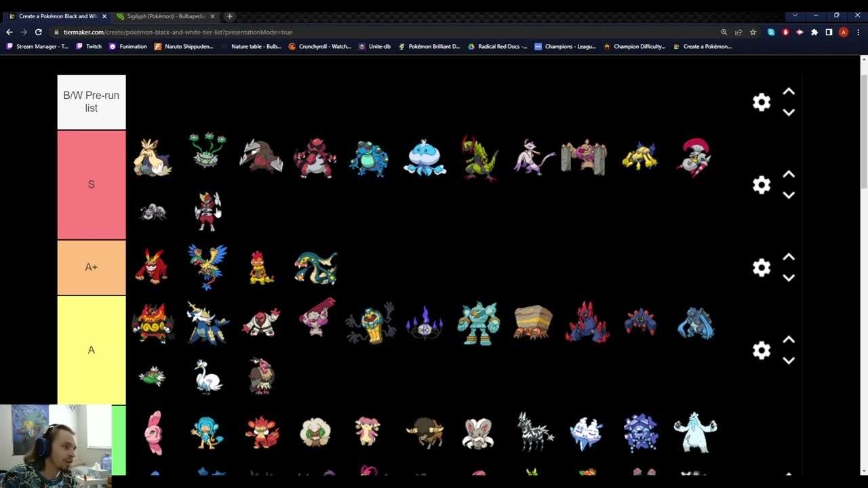Select the Stoutland image in S tier
Viewport: 868px width, 488px height.
pyautogui.click(x=153, y=157)
